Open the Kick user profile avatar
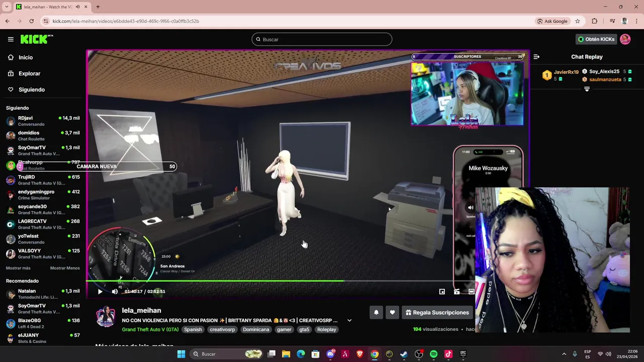 tap(625, 39)
